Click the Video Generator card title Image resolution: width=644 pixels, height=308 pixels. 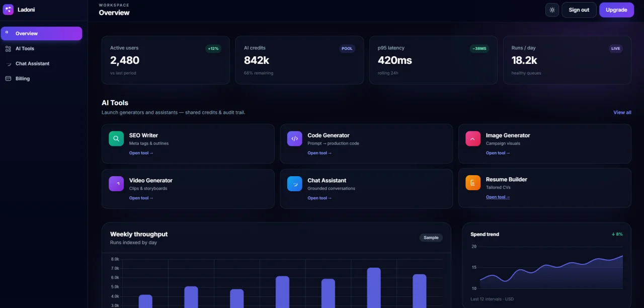(151, 181)
